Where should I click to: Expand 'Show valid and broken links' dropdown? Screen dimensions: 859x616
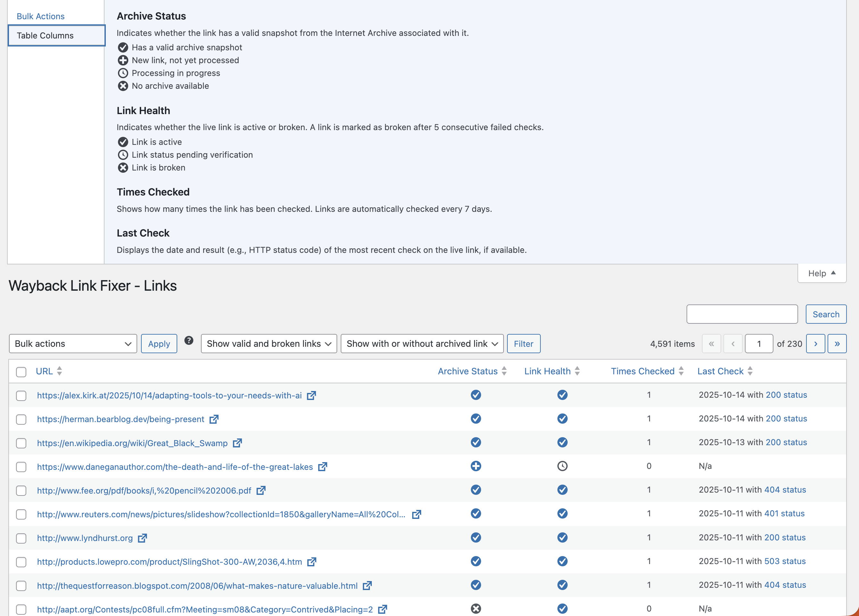[x=269, y=344]
